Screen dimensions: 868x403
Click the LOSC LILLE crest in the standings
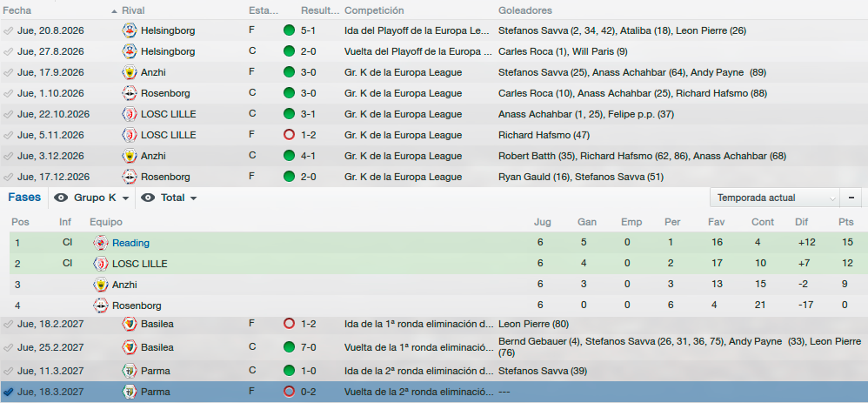pos(101,264)
